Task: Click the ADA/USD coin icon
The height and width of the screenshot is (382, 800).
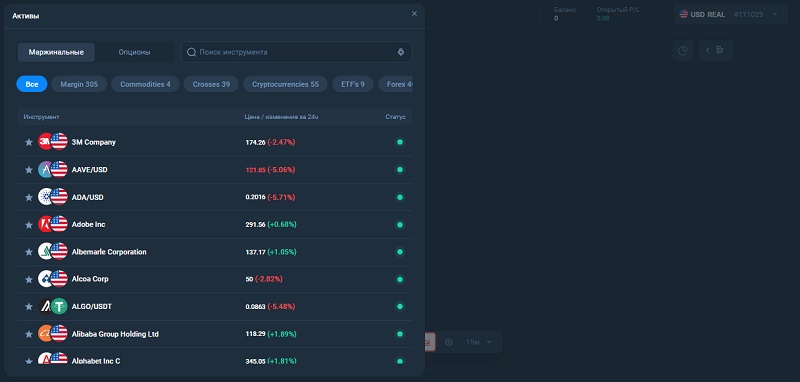Action: 45,197
